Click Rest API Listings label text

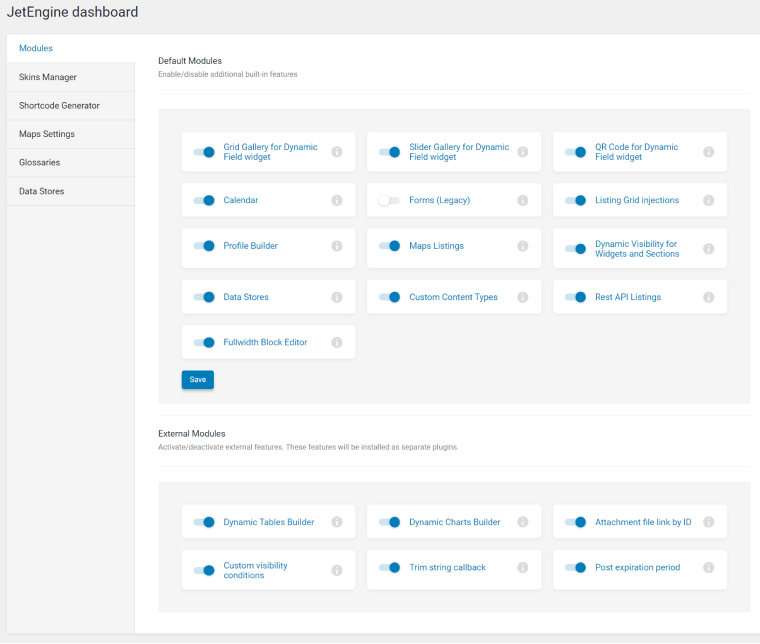(x=628, y=297)
